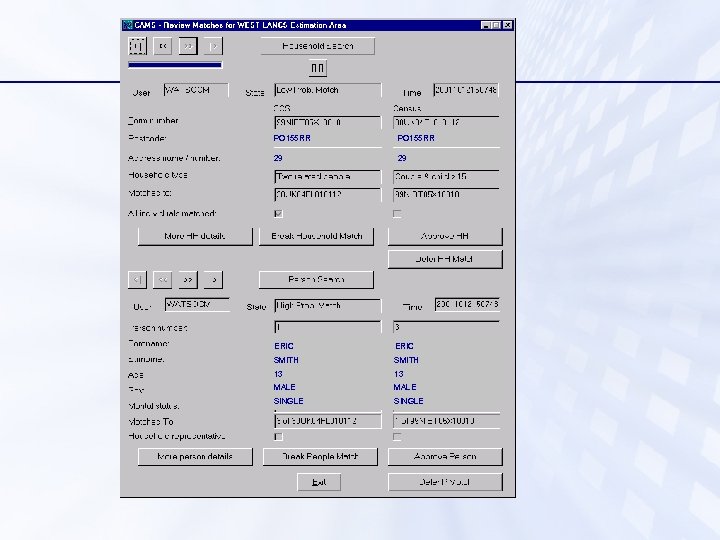720x540 pixels.
Task: Click Census surname 'SMITH'
Action: 406,360
